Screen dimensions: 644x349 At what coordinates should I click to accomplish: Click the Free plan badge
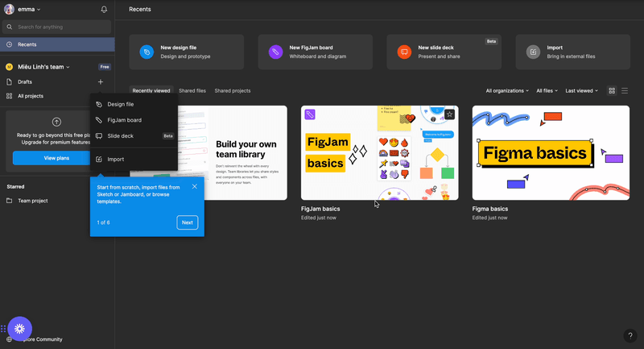105,67
